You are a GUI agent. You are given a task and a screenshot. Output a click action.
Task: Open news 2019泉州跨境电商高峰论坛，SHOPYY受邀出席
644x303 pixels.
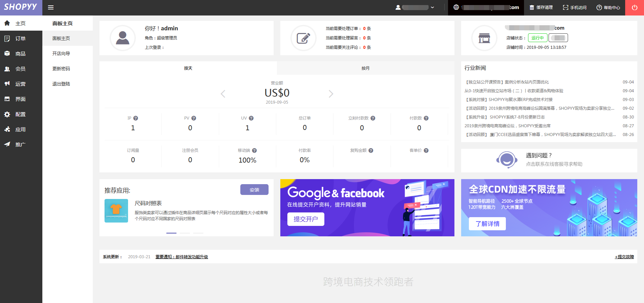(508, 126)
